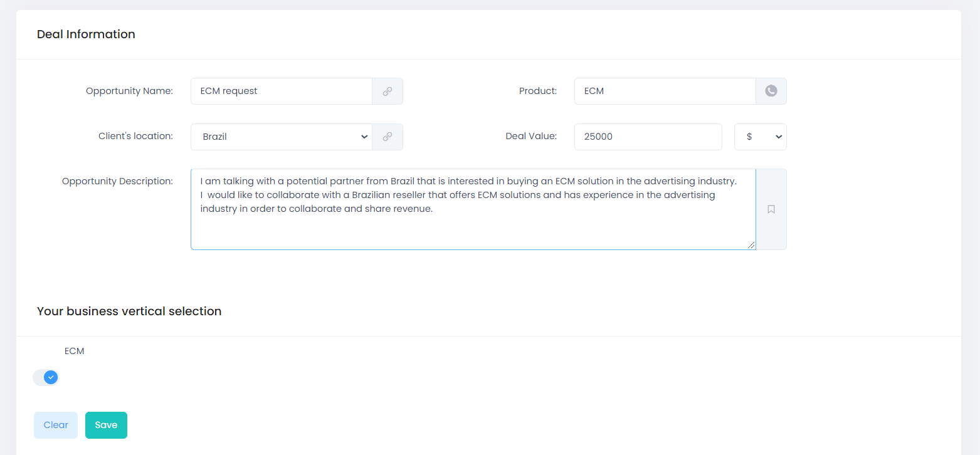Click into the Product input field
Screen dimensions: 980x455
coord(665,91)
